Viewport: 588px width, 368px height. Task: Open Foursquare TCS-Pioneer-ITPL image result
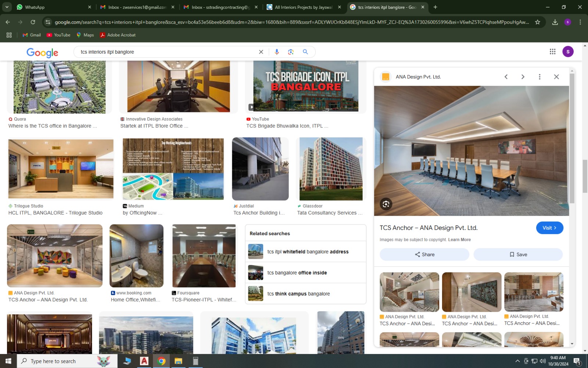204,256
